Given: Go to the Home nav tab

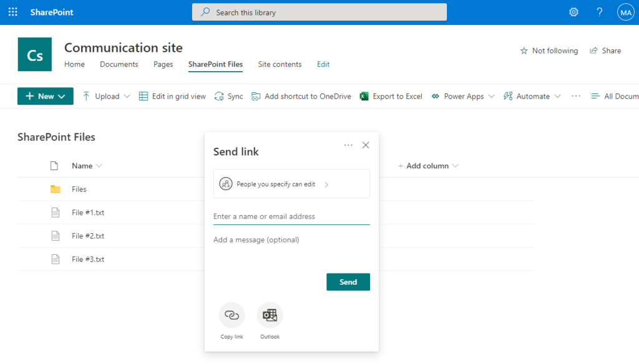Looking at the screenshot, I should click(75, 64).
